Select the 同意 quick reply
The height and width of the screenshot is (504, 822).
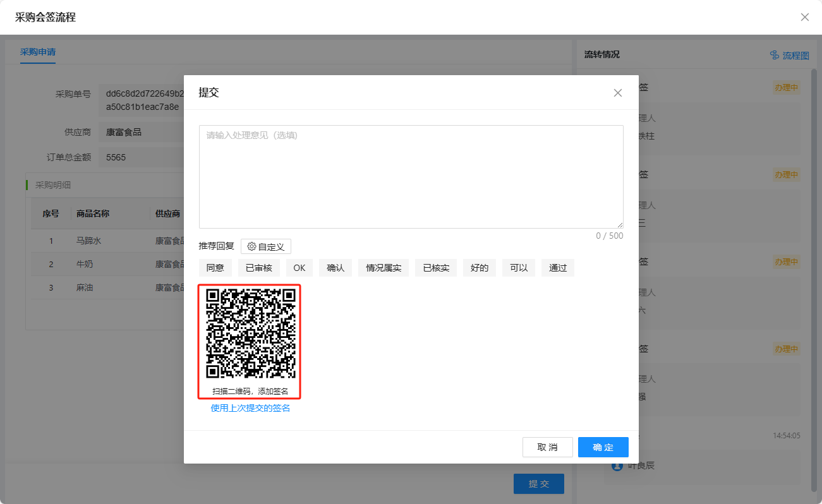215,268
